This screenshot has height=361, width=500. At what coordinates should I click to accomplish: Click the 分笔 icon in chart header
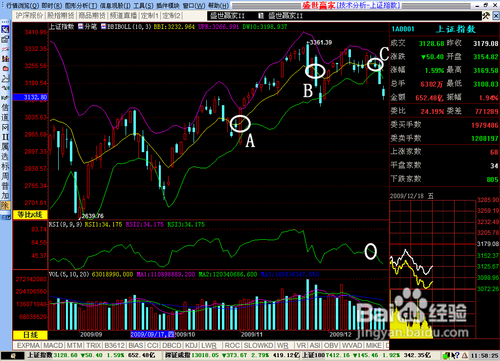80,27
